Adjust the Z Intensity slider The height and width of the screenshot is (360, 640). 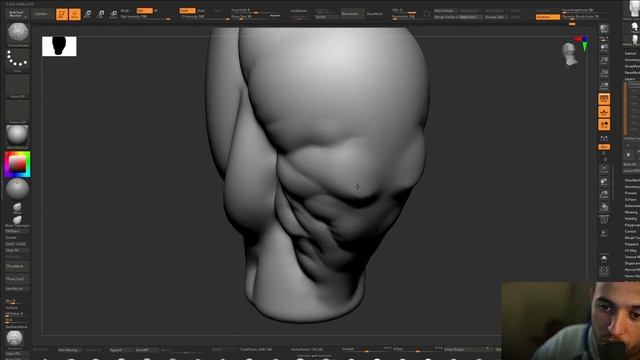(x=205, y=17)
